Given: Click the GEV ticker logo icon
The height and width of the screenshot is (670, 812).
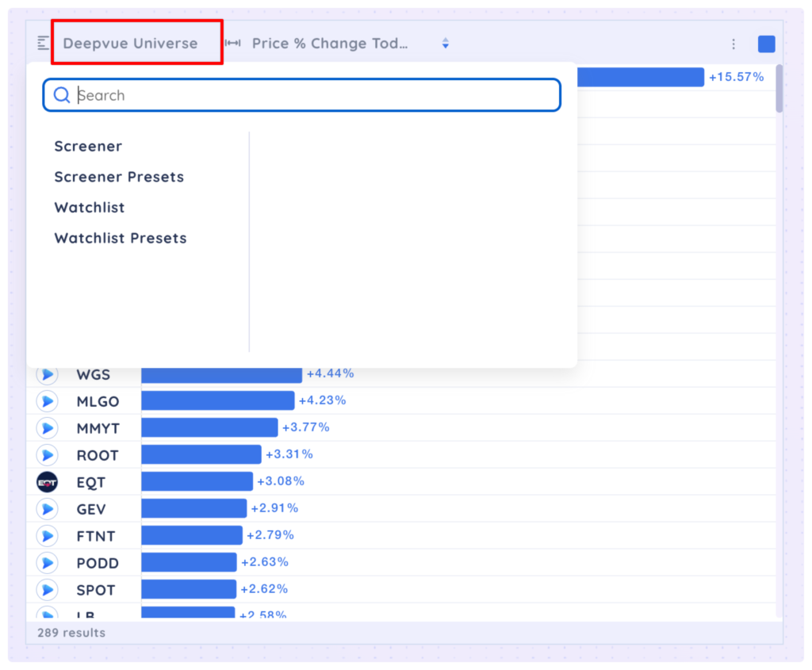Looking at the screenshot, I should click(x=47, y=509).
